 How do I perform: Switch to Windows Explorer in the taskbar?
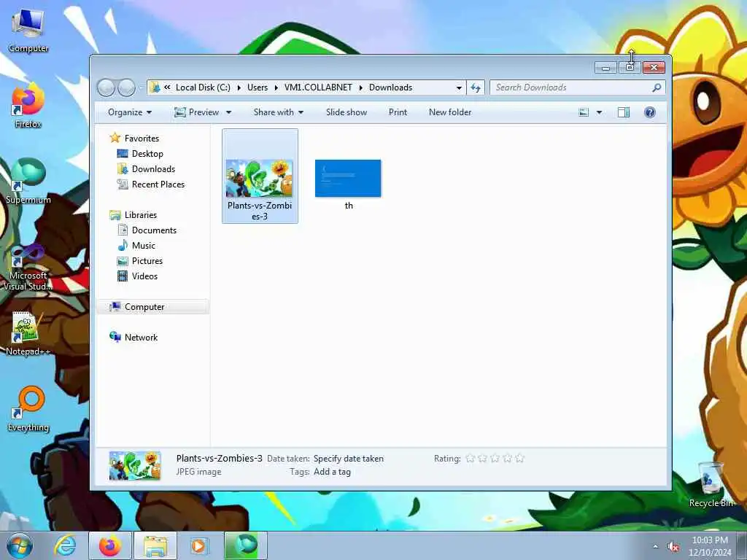(155, 545)
